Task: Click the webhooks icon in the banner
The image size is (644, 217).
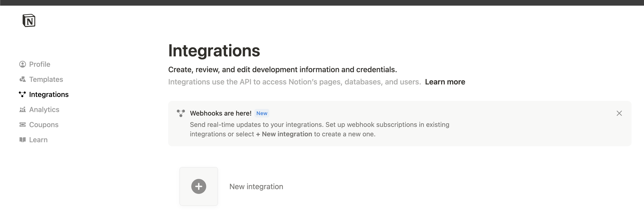Action: tap(181, 113)
